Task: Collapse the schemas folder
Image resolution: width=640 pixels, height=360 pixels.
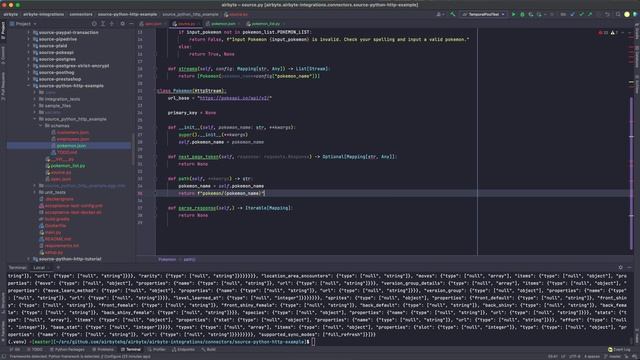Action: 41,126
